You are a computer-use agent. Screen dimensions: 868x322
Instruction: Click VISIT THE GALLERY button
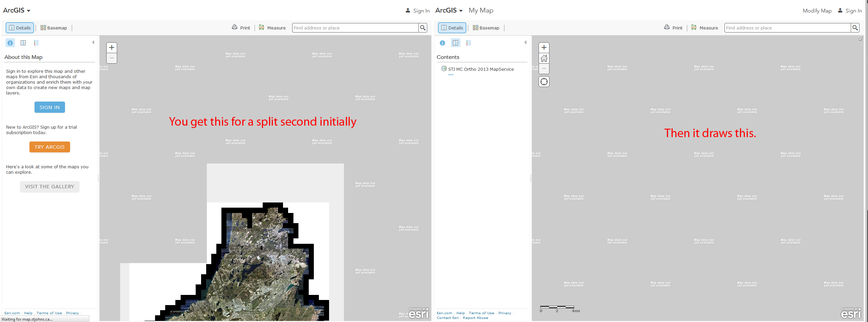point(49,187)
